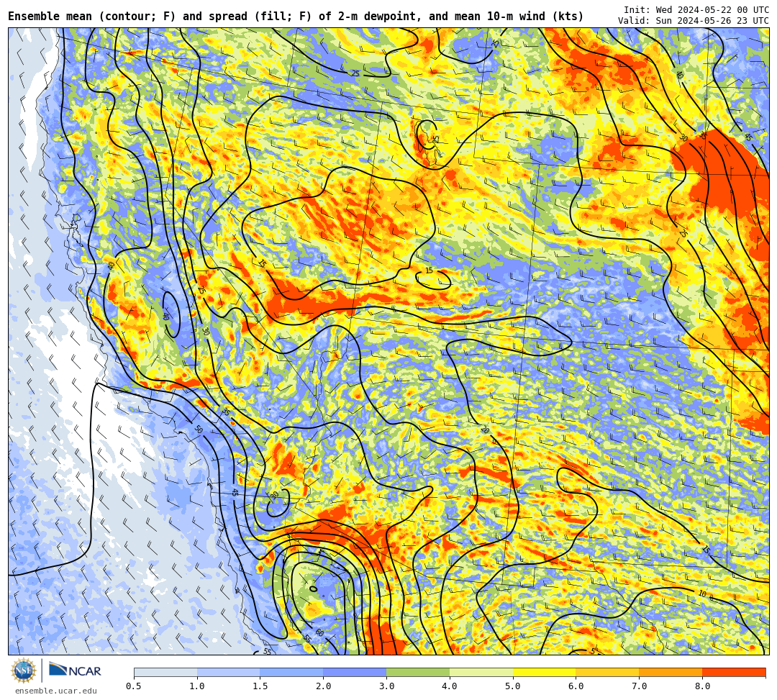Image resolution: width=777 pixels, height=700 pixels.
Task: Pick the 7.0–8.0 orange colorbar segment
Action: point(671,672)
